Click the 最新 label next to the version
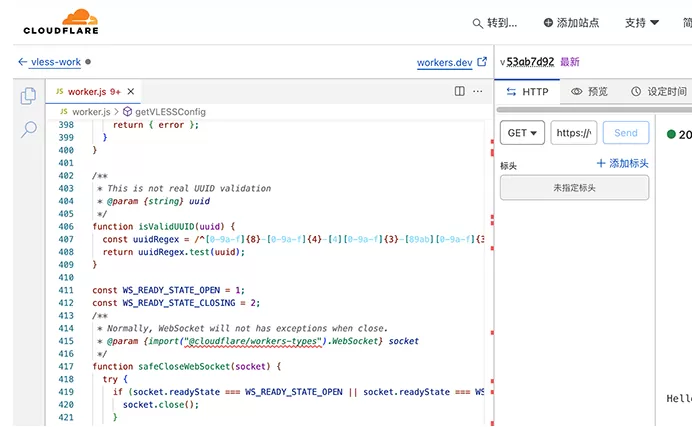 [x=570, y=62]
